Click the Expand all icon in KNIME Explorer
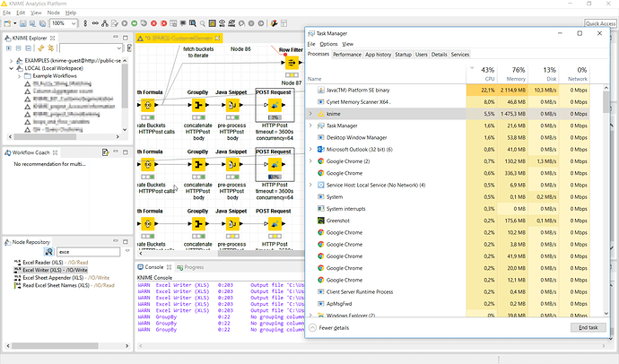619x364 pixels. click(9, 48)
